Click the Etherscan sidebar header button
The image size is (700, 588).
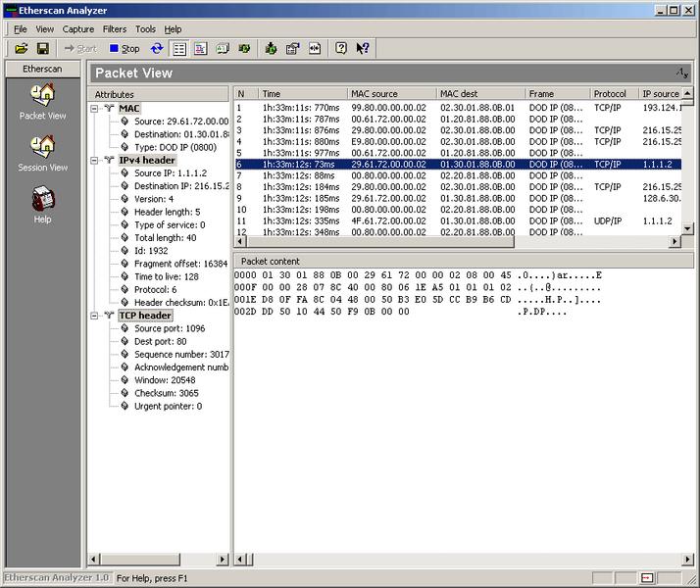coord(42,69)
